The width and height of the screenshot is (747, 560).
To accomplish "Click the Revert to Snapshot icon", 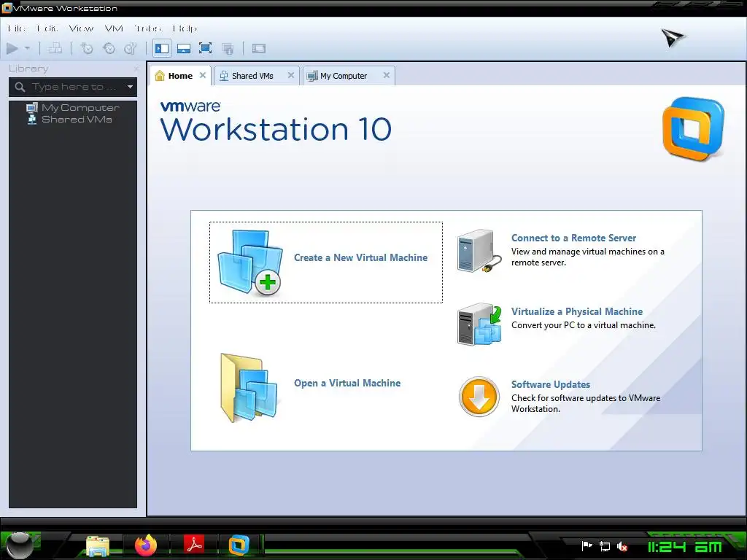I will [x=109, y=48].
